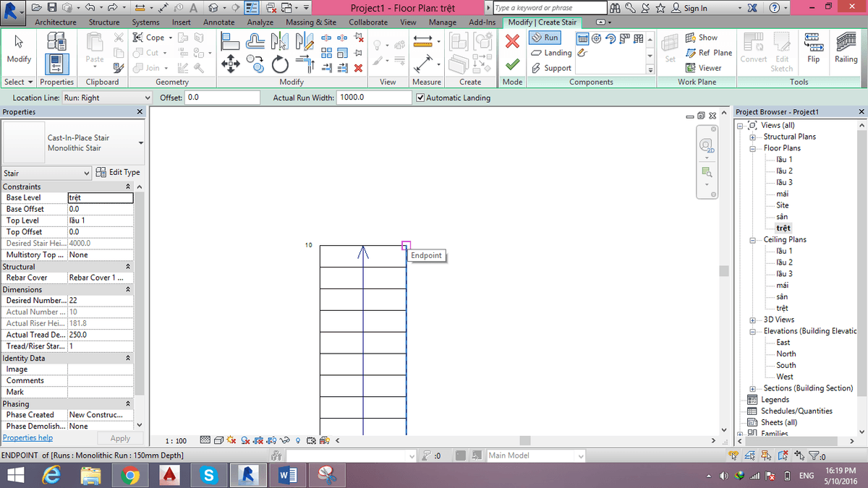
Task: Choose the Create Sketch run icon
Action: pyautogui.click(x=582, y=52)
